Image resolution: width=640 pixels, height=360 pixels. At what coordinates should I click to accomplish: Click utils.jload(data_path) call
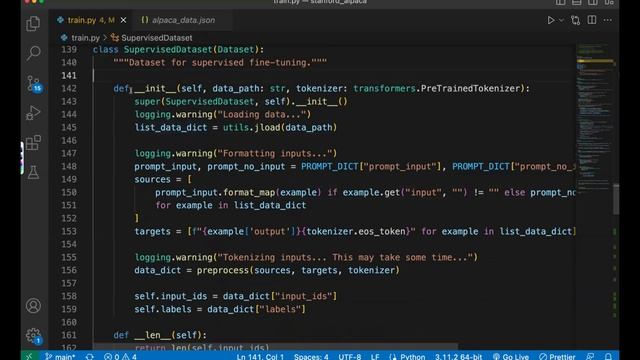[x=280, y=127]
